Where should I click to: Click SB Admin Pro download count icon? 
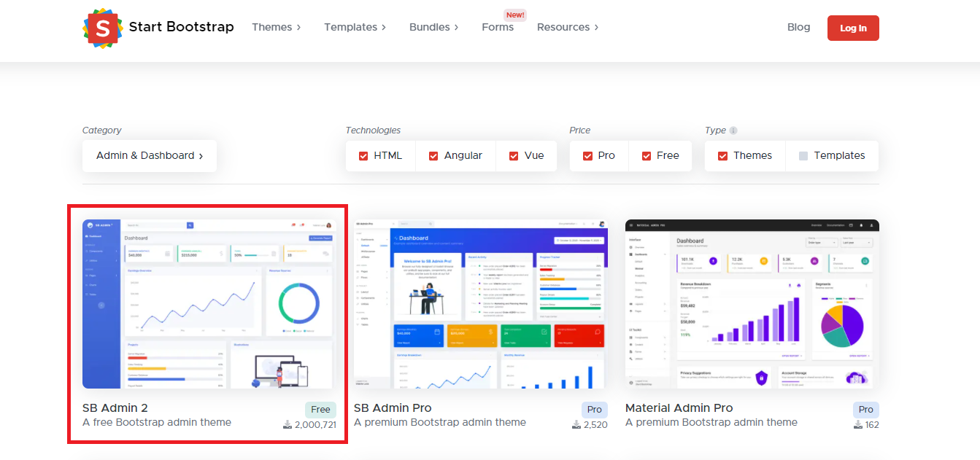(576, 424)
